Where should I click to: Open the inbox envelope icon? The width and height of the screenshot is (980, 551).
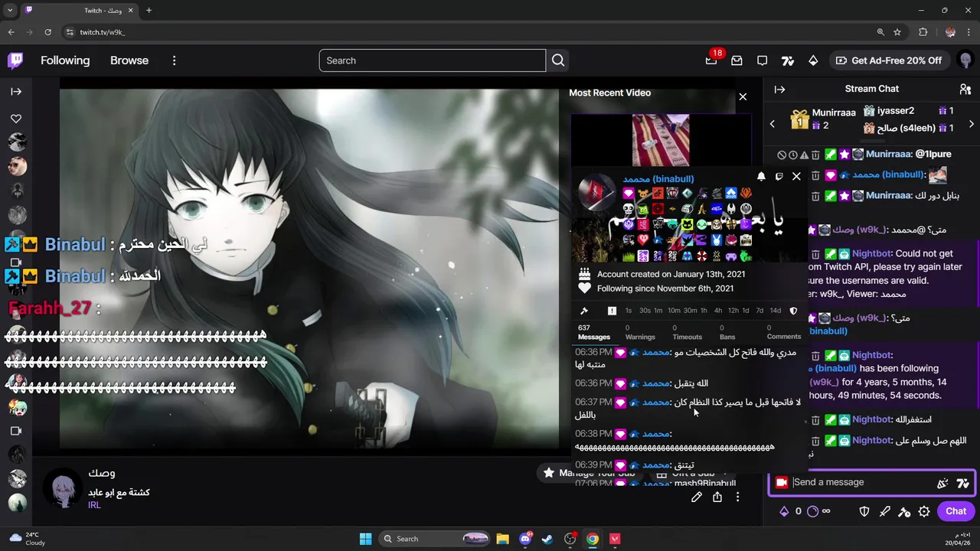(x=737, y=60)
